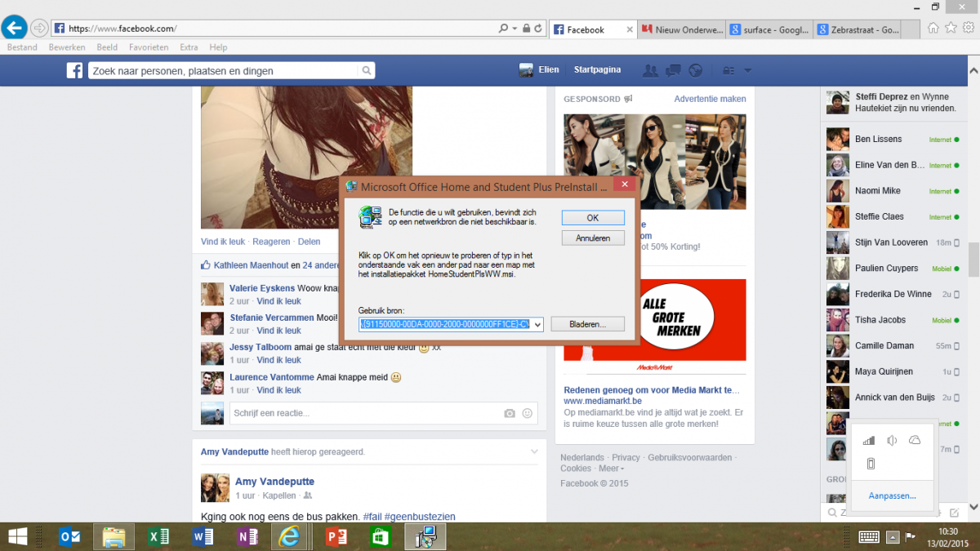The height and width of the screenshot is (551, 980).
Task: Switch to the Nieuw Onderwe... tab
Action: click(x=682, y=29)
